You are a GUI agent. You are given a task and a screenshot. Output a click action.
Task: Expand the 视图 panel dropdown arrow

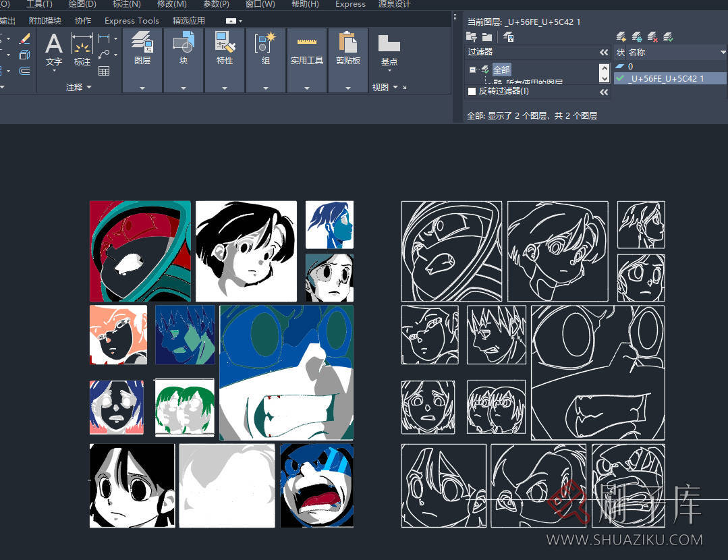[395, 87]
